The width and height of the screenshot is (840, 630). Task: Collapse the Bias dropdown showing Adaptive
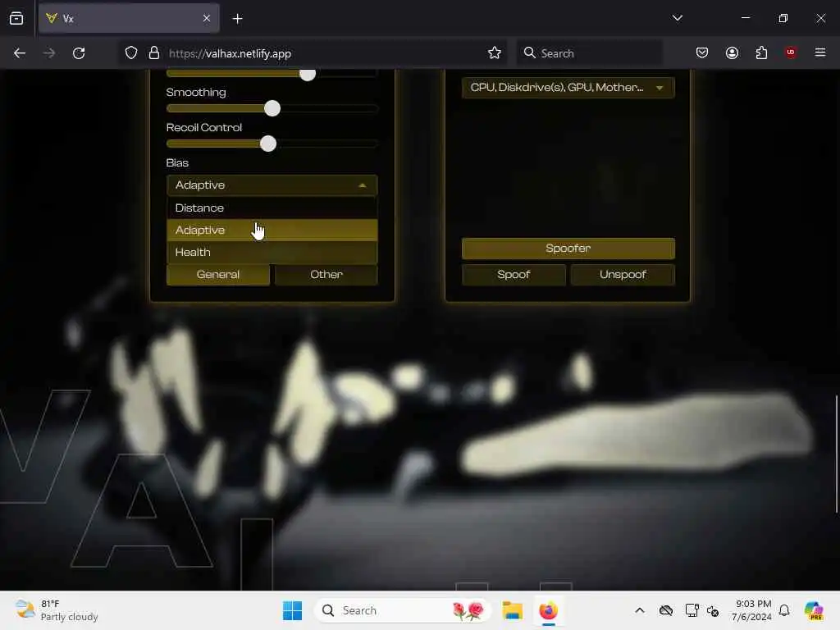tap(272, 185)
